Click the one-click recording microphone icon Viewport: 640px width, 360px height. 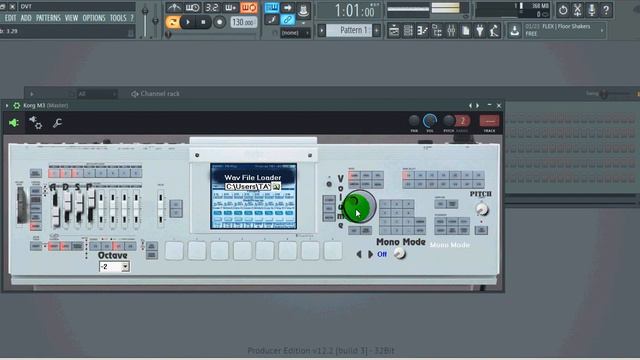tap(591, 10)
